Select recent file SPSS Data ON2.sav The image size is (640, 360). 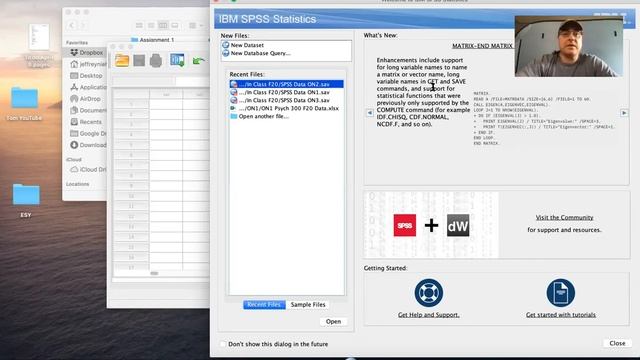coord(286,84)
